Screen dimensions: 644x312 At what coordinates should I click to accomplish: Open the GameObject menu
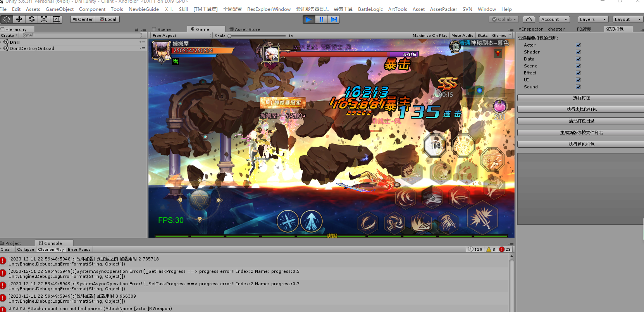click(x=59, y=9)
